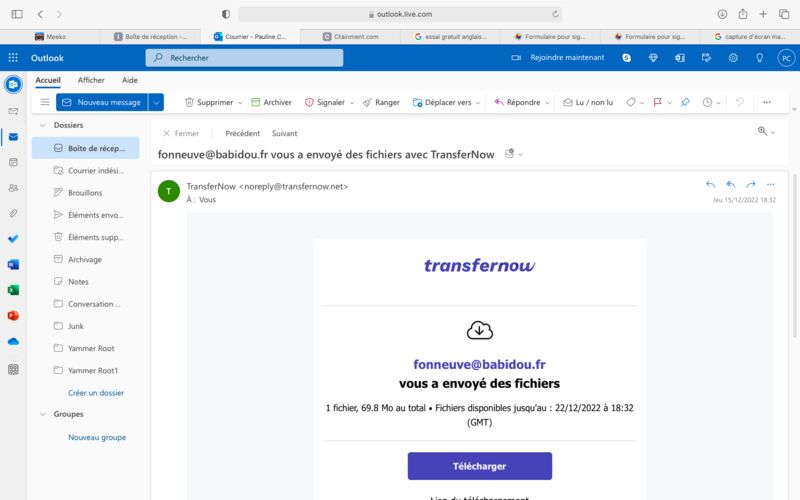Click Rejoindre maintenant meeting button
This screenshot has width=800, height=500.
(x=558, y=58)
